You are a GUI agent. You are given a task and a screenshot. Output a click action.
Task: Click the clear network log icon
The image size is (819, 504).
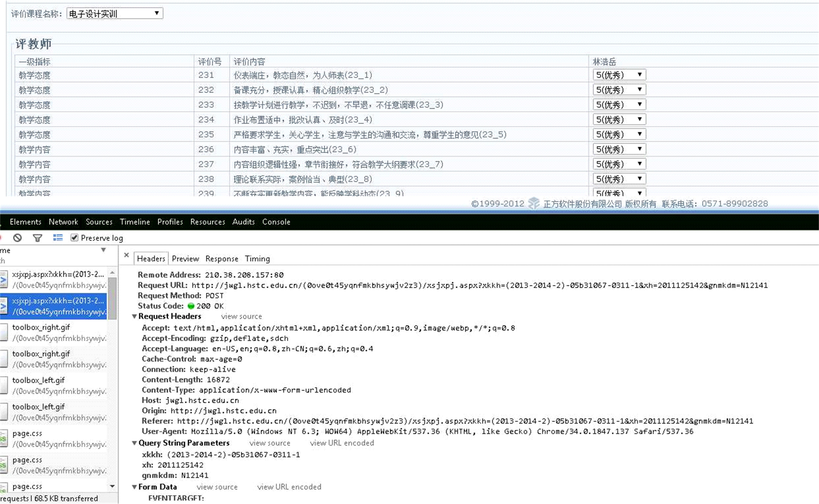(17, 238)
